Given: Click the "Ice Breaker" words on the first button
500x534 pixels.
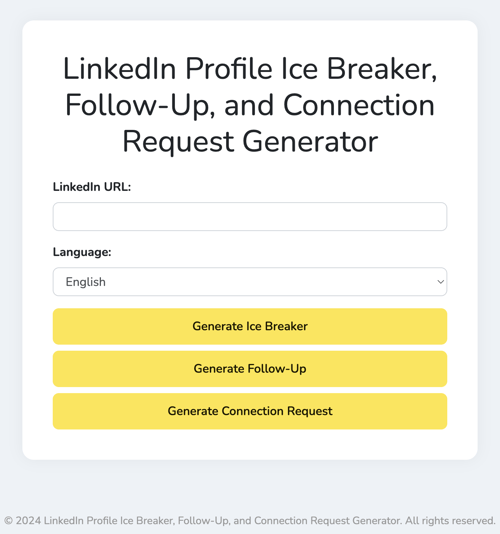Looking at the screenshot, I should 277,326.
